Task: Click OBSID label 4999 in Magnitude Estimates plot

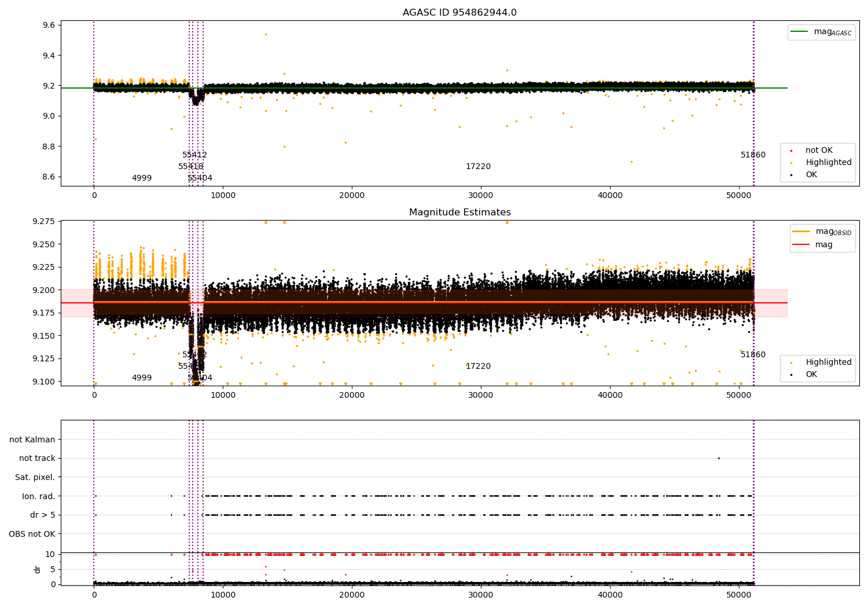Action: [x=142, y=378]
